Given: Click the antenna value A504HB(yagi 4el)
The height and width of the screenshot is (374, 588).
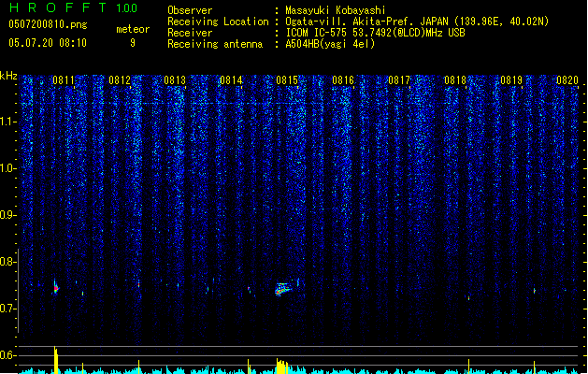Looking at the screenshot, I should click(330, 44).
